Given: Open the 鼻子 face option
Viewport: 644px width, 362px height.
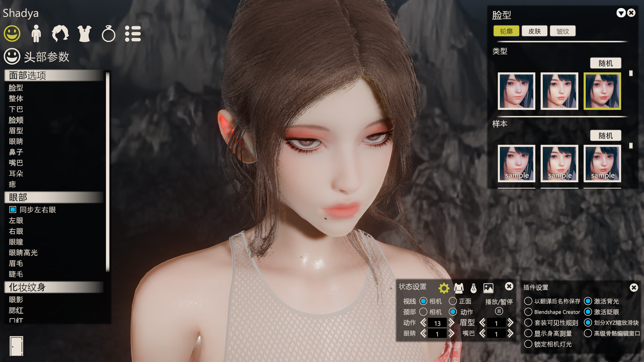Looking at the screenshot, I should tap(16, 152).
